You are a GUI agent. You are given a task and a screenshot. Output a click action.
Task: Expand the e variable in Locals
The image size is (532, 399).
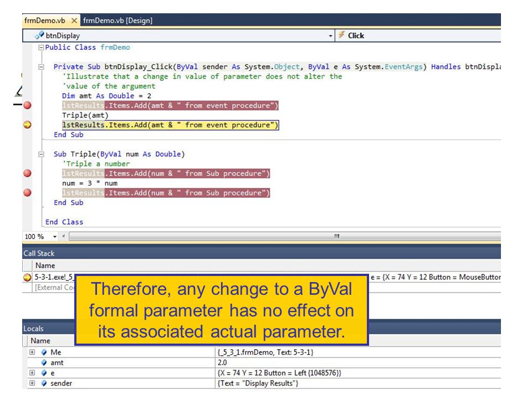(x=32, y=373)
